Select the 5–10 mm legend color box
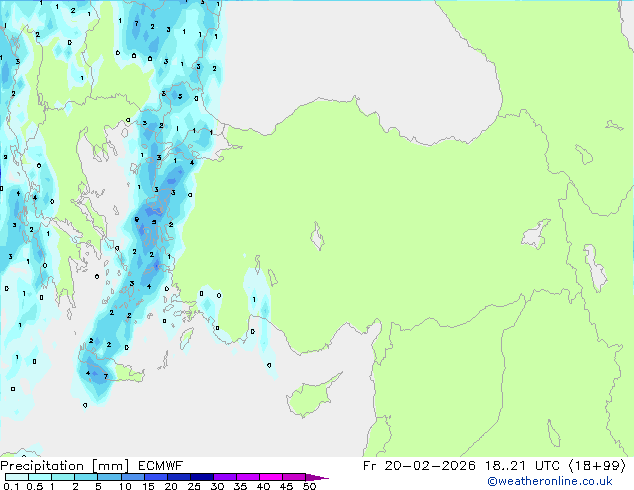Screen dimensions: 634x490 109,477
